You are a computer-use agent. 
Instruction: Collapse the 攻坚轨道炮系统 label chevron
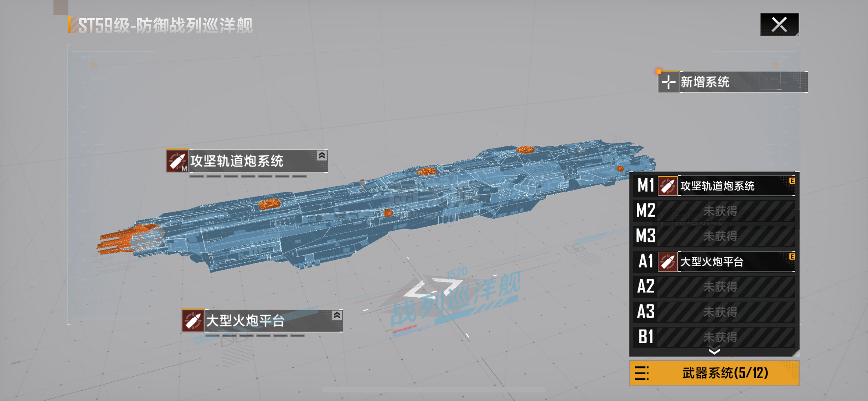click(322, 155)
